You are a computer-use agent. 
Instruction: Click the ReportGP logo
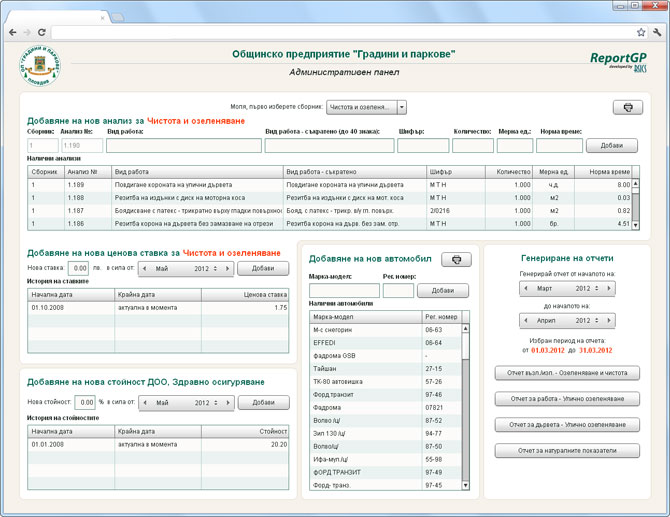click(618, 62)
